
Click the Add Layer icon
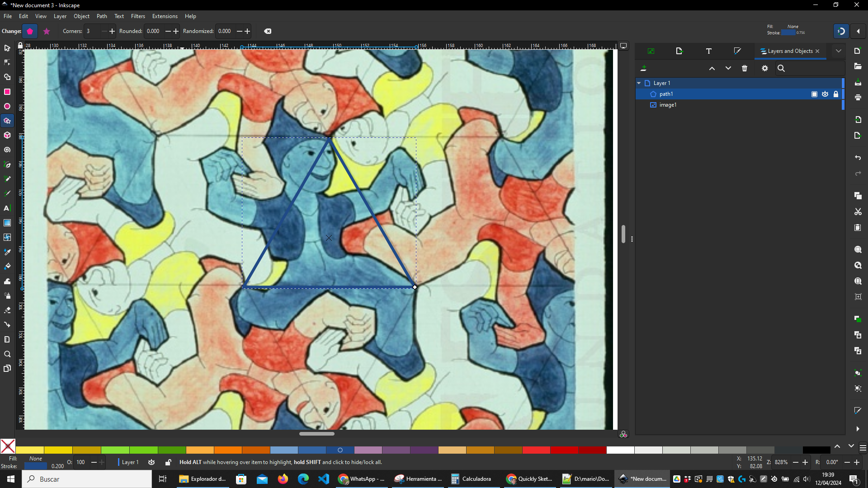click(643, 68)
